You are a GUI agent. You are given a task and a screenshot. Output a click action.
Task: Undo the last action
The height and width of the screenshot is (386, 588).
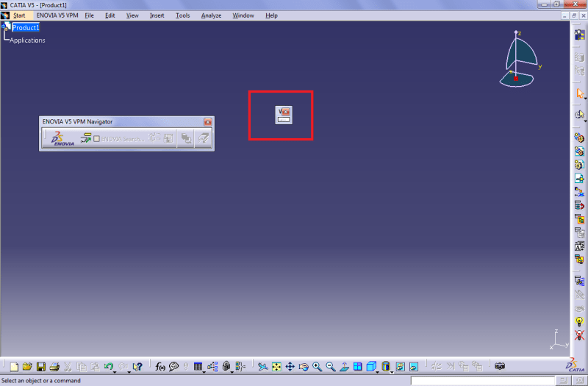coord(109,366)
